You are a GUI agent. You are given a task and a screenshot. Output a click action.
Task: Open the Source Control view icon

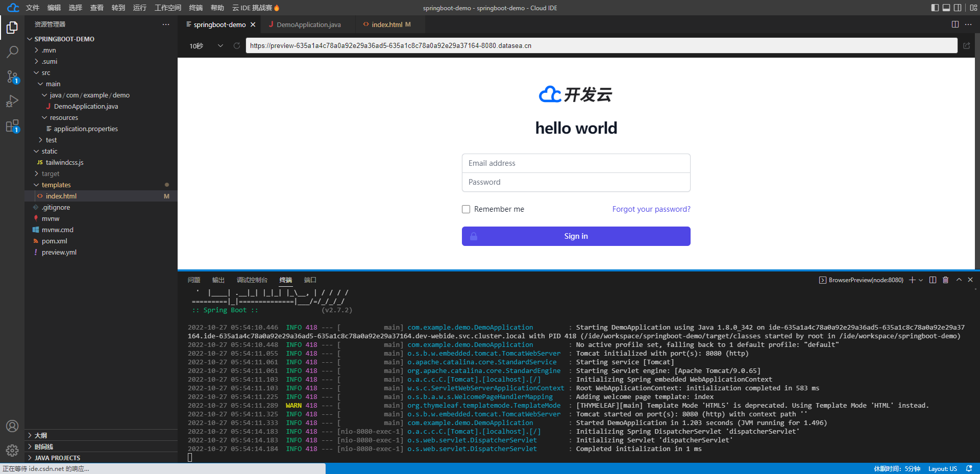[x=12, y=77]
